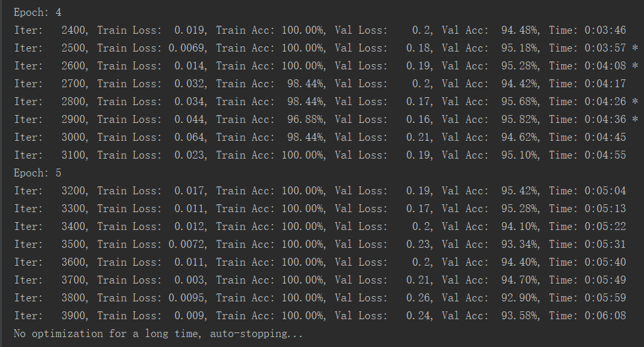Click the asterisk after Iter 2900 line
644x347 pixels.
pyautogui.click(x=635, y=120)
